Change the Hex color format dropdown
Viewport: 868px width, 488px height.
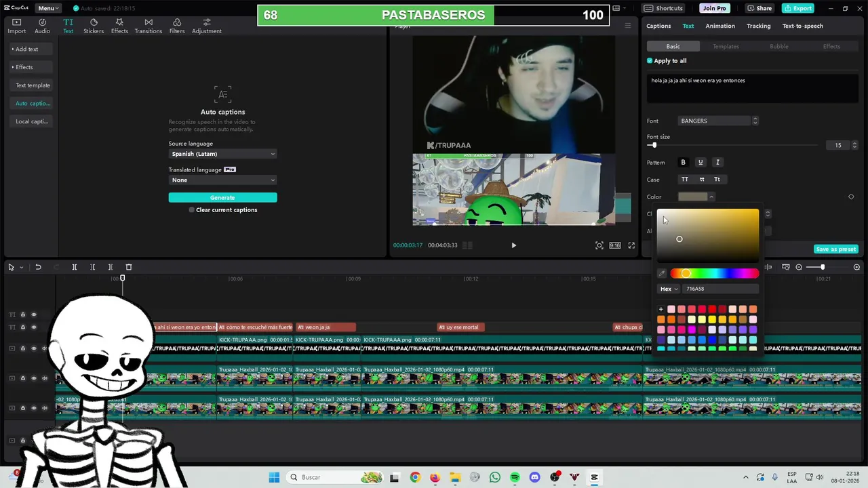coord(669,289)
